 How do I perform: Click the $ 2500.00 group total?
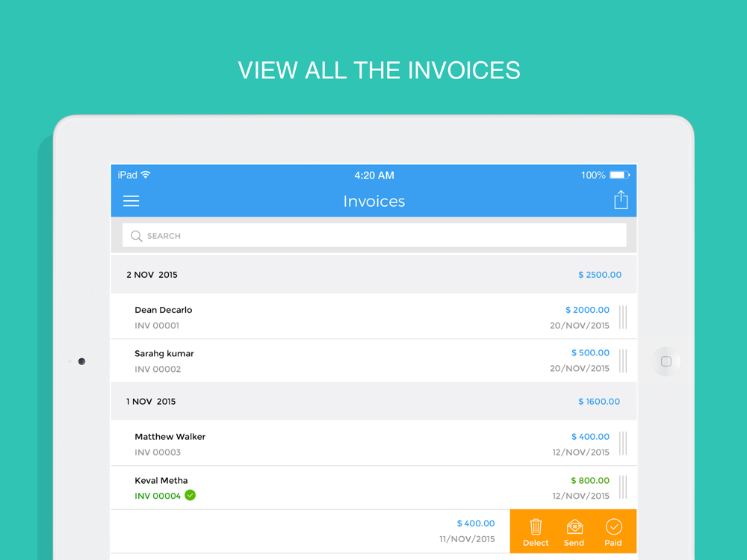coord(600,275)
